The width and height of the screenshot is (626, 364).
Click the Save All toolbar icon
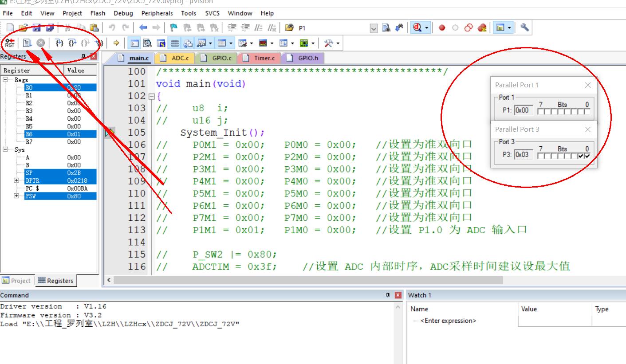(50, 28)
